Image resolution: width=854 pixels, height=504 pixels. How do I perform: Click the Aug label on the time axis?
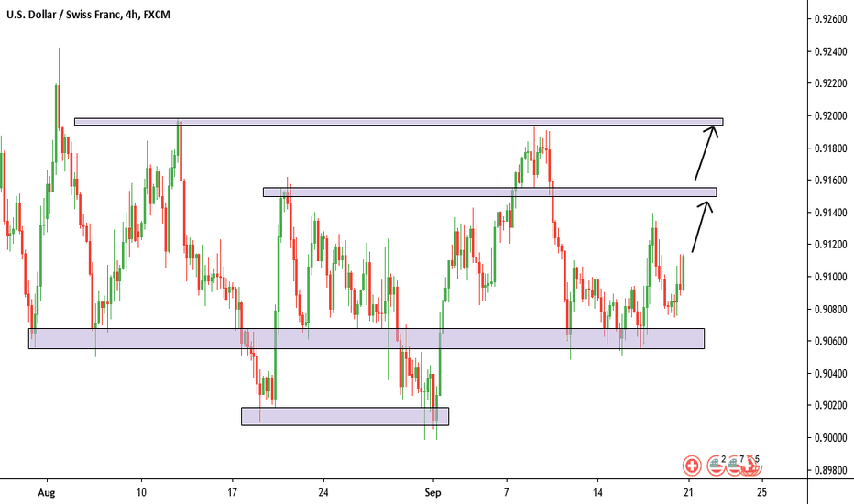click(47, 493)
